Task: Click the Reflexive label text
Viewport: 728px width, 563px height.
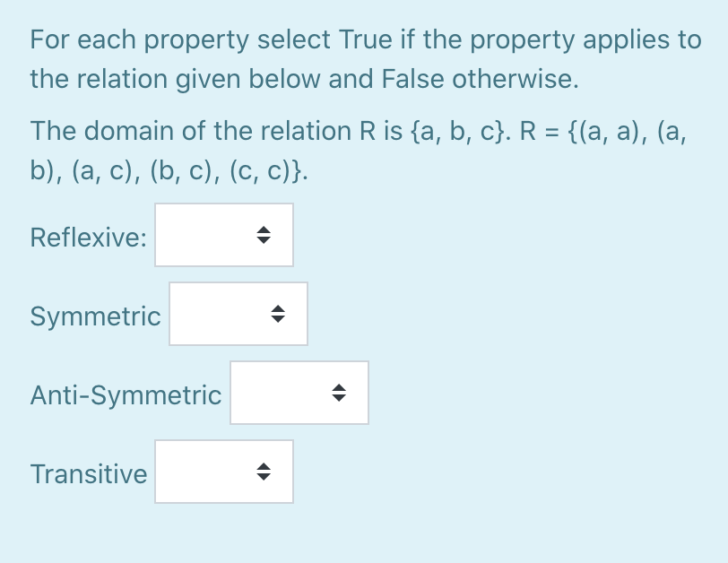Action: pos(88,237)
